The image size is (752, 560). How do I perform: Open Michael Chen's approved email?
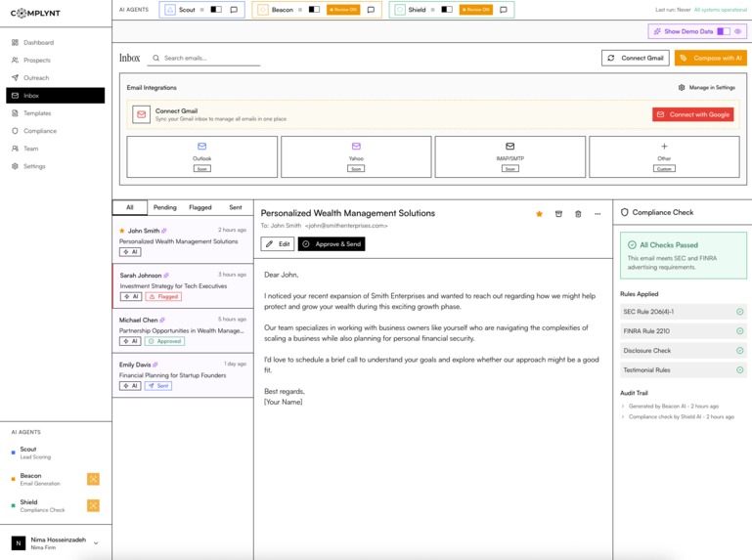(x=183, y=330)
